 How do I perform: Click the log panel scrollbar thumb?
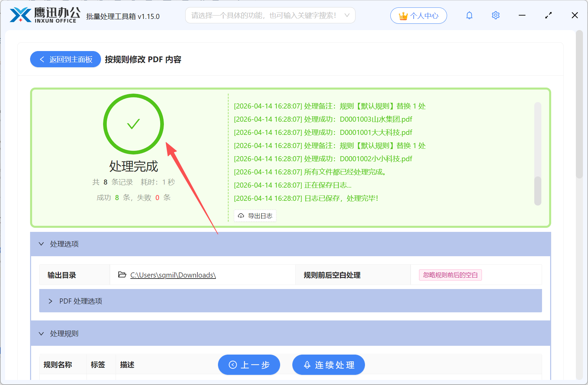click(538, 191)
